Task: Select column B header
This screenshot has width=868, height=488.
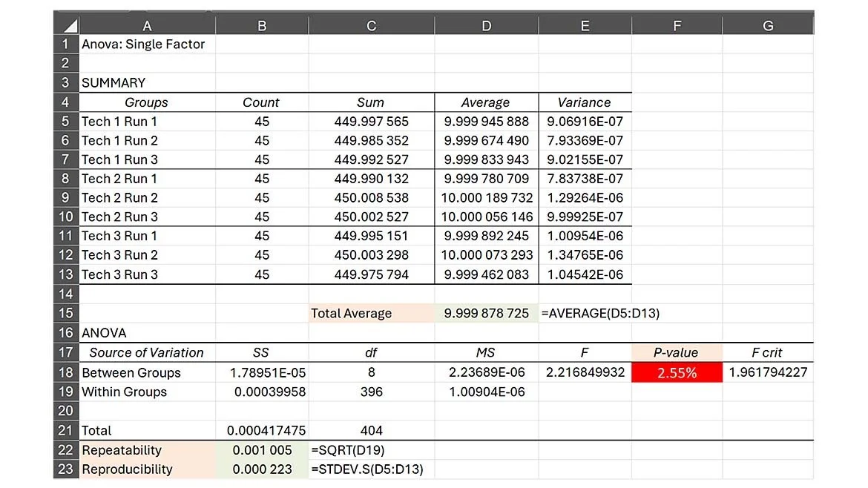Action: (262, 25)
